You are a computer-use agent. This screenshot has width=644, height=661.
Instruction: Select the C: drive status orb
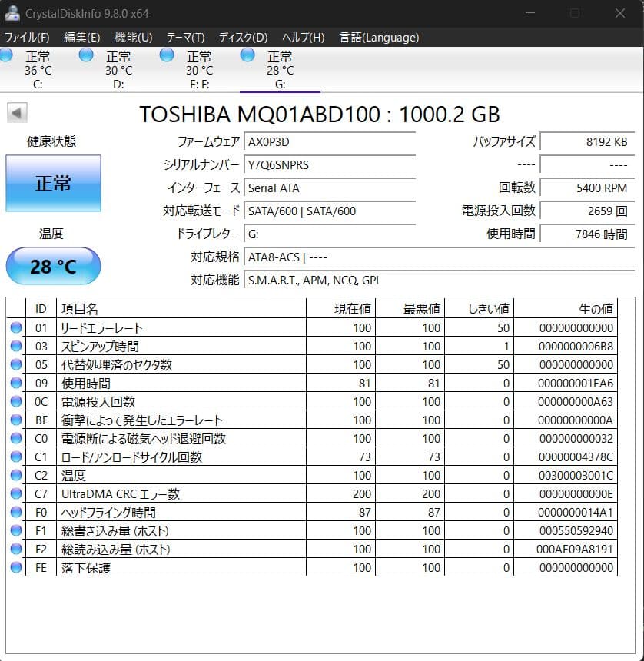pos(6,55)
